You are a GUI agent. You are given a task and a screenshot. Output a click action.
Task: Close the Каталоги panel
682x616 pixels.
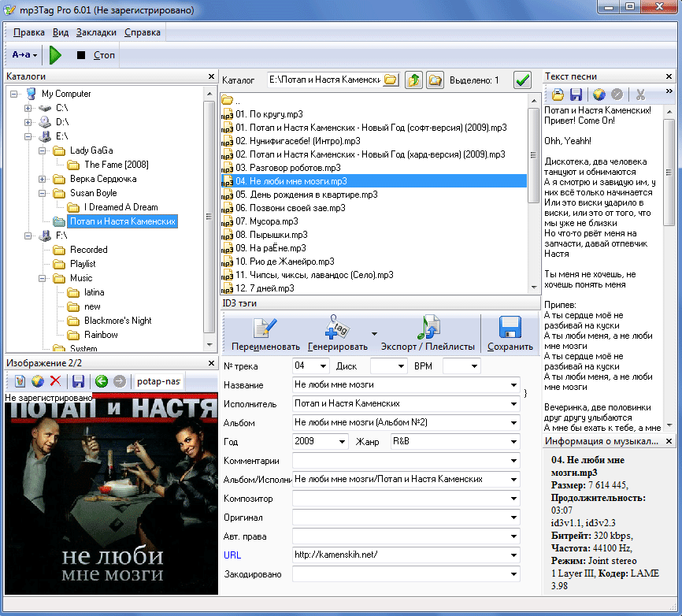click(x=211, y=76)
